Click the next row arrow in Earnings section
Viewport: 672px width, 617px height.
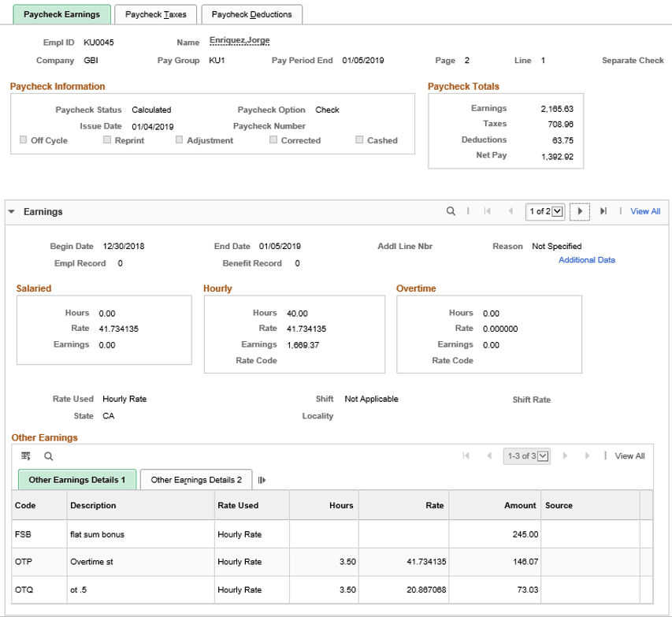pyautogui.click(x=581, y=210)
